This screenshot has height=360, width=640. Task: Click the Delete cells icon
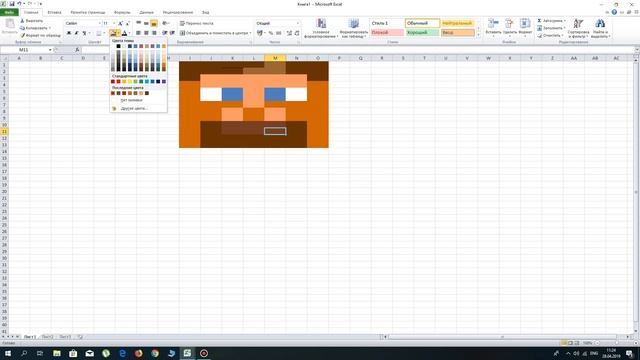click(509, 24)
